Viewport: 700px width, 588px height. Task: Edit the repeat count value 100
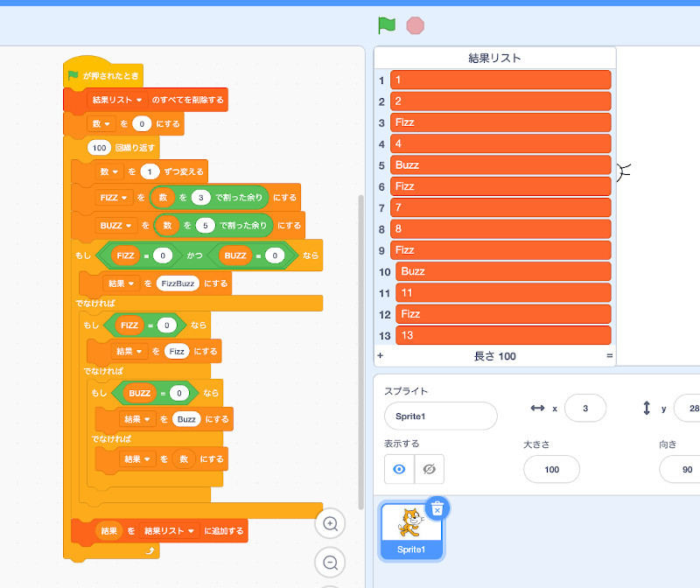(x=98, y=149)
